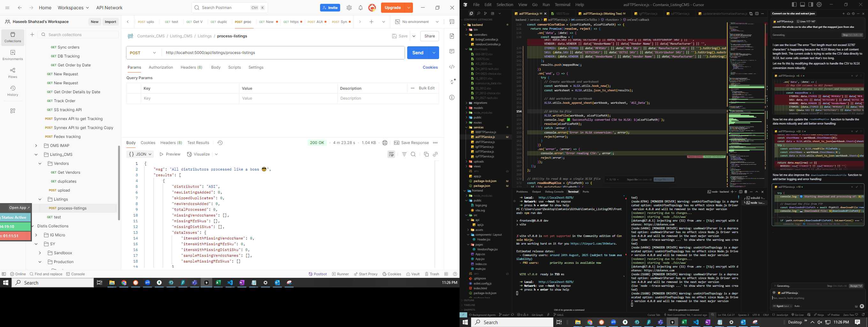Open Environments sidebar in Postman
868x327 pixels.
click(13, 55)
